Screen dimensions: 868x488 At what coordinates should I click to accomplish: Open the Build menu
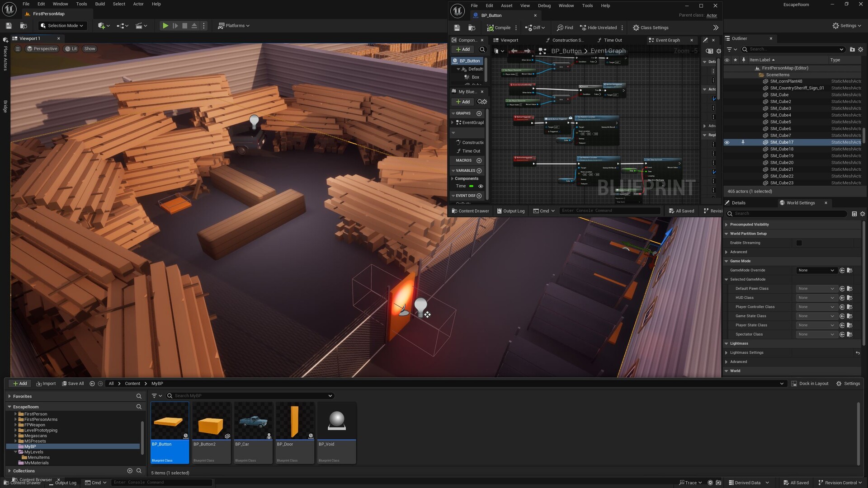100,4
